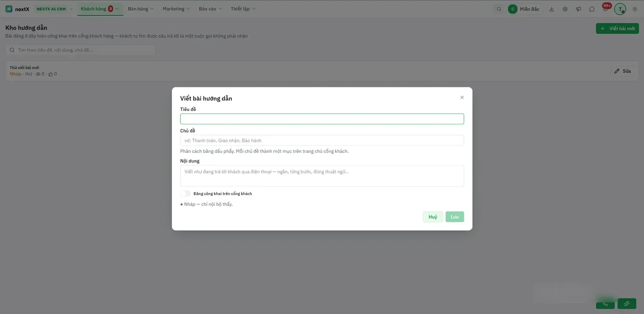The image size is (644, 314).
Task: Expand the NEXTX AI CRM workspace dropdown
Action: coord(54,9)
